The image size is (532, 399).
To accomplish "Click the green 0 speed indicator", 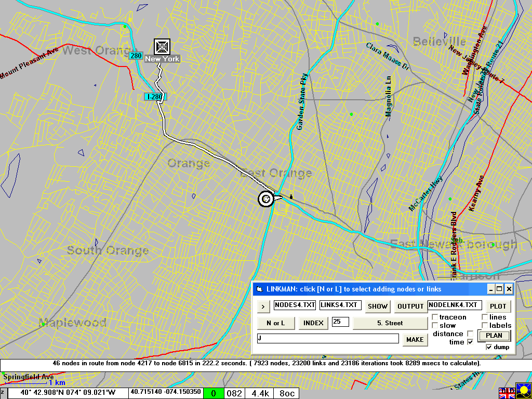I will click(x=213, y=393).
